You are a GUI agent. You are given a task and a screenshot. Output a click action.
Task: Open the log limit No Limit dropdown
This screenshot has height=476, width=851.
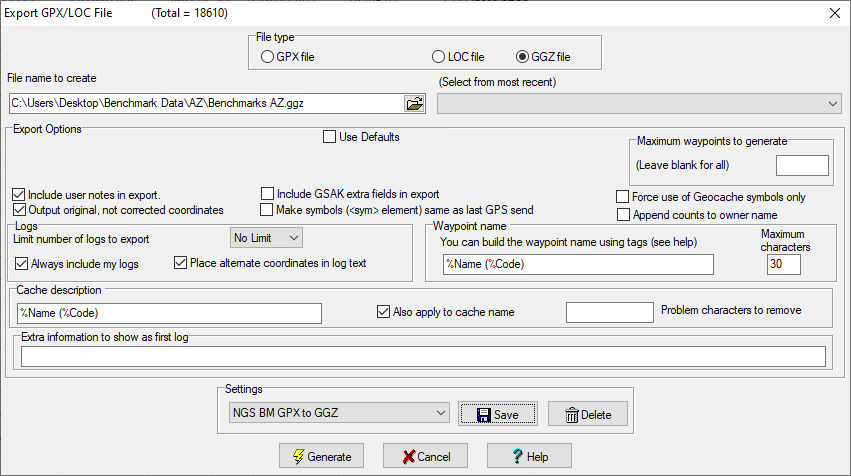point(266,238)
